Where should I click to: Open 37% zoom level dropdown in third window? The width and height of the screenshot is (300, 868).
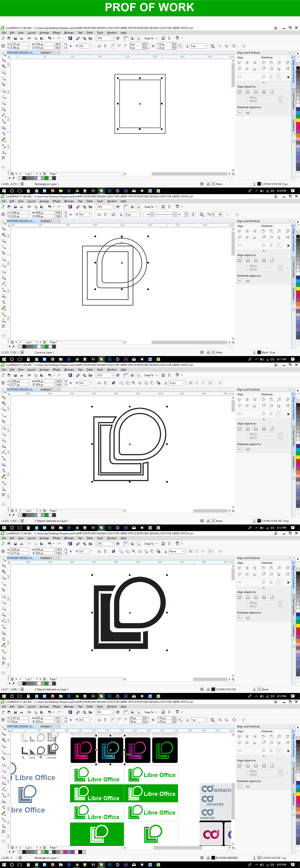tap(112, 375)
